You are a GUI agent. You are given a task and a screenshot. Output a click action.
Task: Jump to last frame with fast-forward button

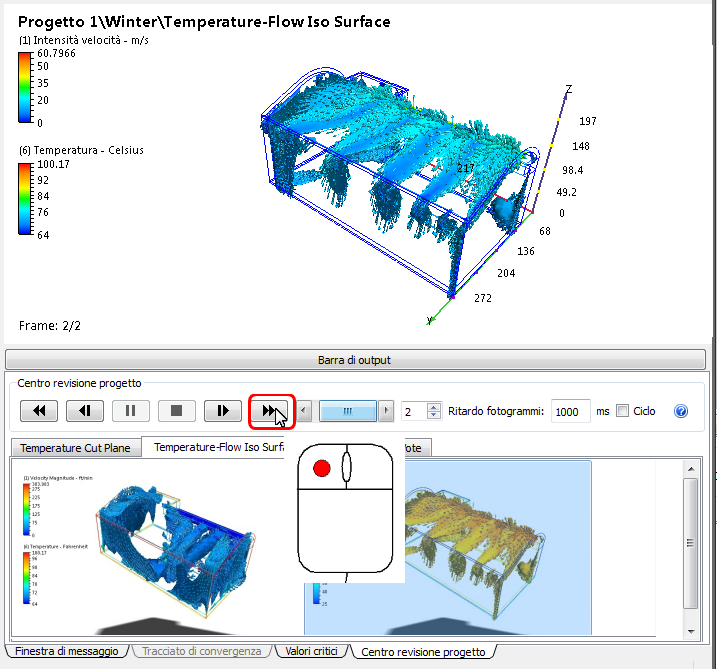(x=270, y=411)
